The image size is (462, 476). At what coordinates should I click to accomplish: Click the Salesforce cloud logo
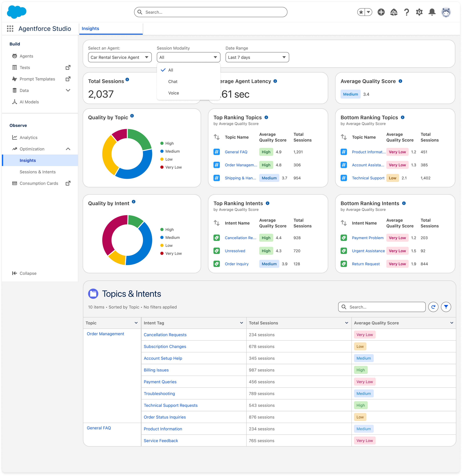click(17, 12)
